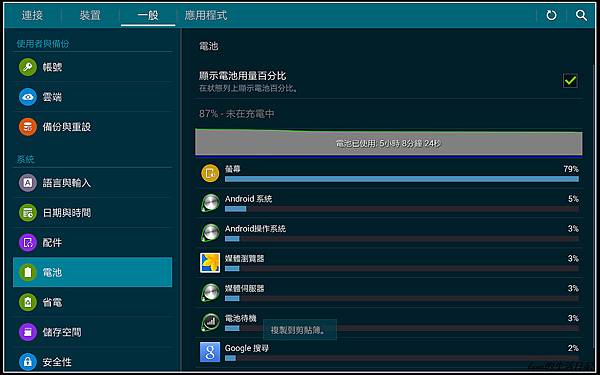Viewport: 600px width, 375px height.
Task: Open the 語言與輸入 icon
Action: [x=28, y=183]
